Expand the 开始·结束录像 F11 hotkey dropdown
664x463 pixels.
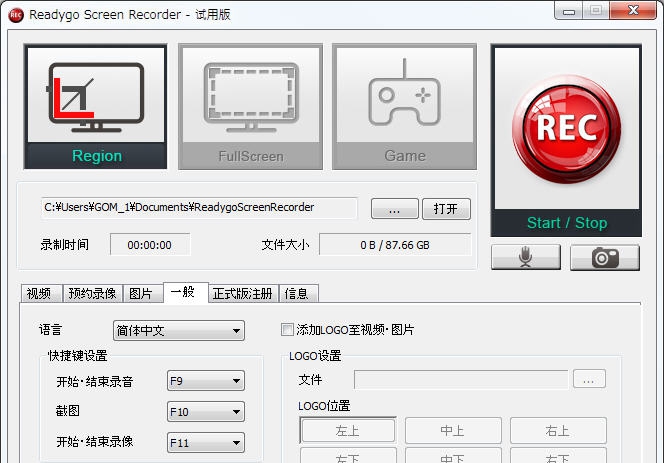tap(206, 441)
